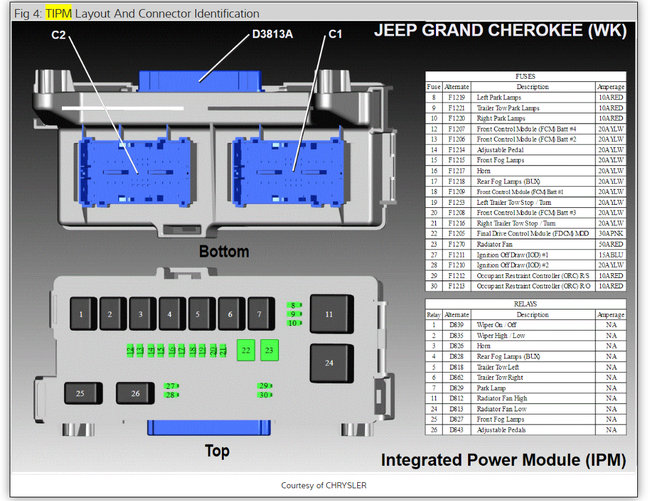Screen dimensions: 650x501
Task: Click small green fuse 30 in the diagram
Action: click(x=265, y=395)
